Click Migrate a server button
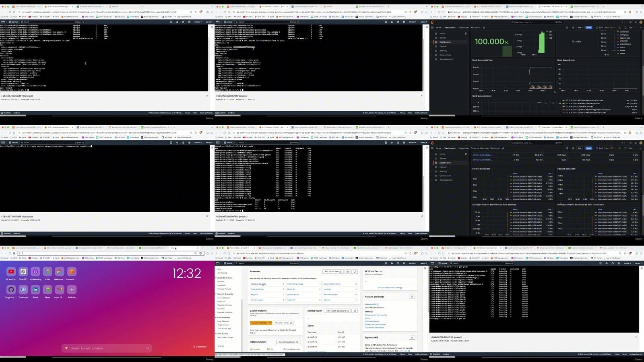644x362 pixels. pyautogui.click(x=283, y=323)
